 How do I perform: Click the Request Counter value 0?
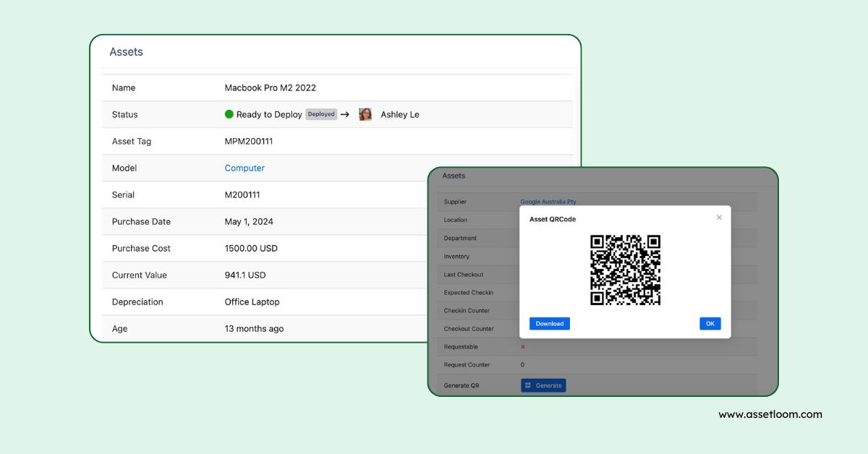(522, 365)
